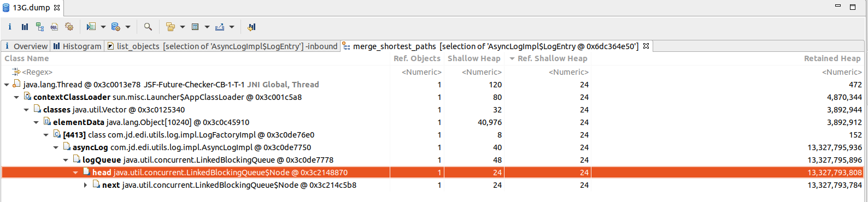Click retained heap value 13,327,795,936
This screenshot has height=202, width=868.
(x=835, y=147)
